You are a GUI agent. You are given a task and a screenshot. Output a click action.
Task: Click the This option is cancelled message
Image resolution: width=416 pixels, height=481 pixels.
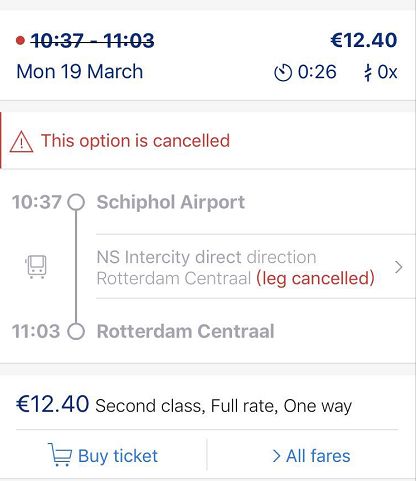[x=135, y=141]
